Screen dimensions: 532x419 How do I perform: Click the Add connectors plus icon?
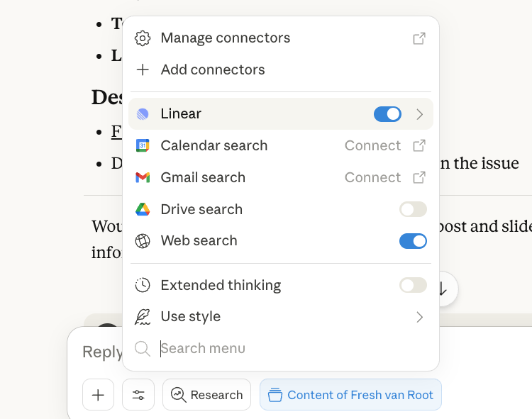click(143, 69)
